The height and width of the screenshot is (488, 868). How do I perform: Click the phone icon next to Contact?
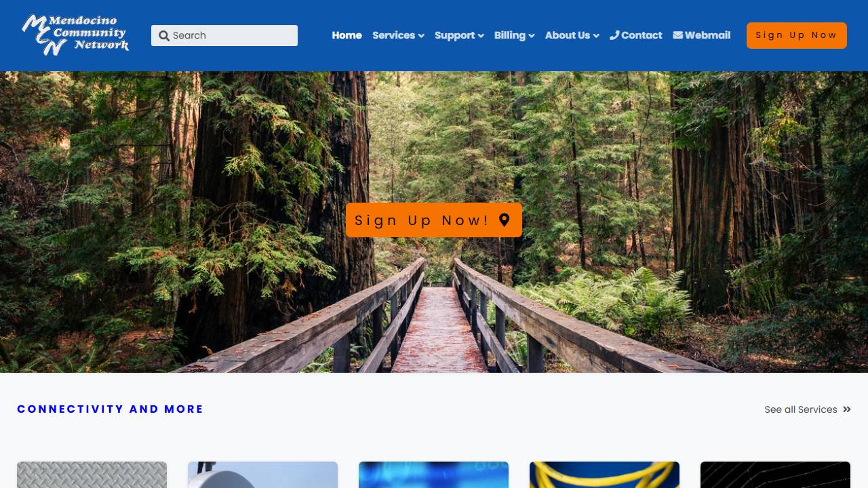click(614, 35)
